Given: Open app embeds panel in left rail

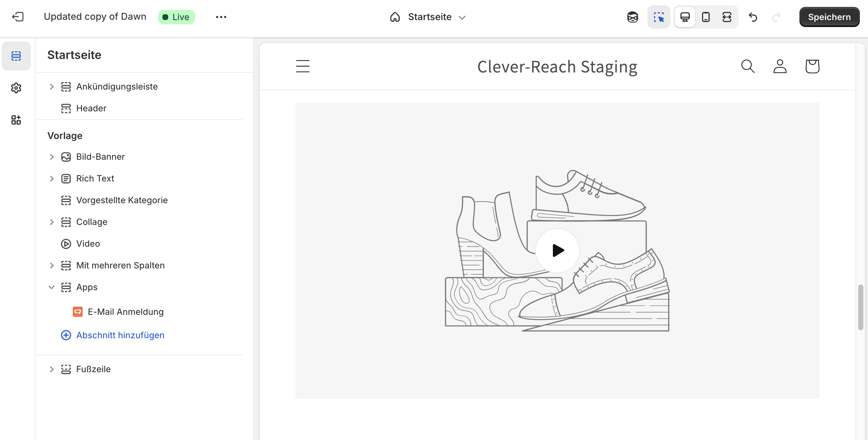Looking at the screenshot, I should 16,120.
